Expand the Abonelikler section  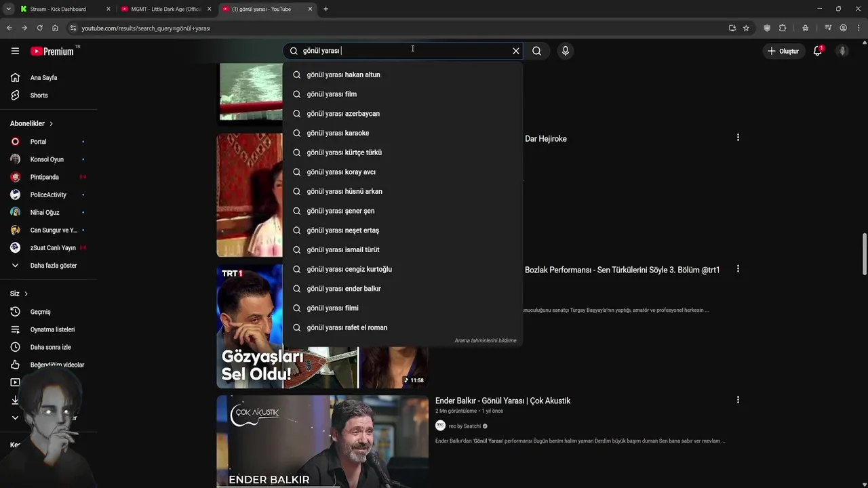click(31, 123)
